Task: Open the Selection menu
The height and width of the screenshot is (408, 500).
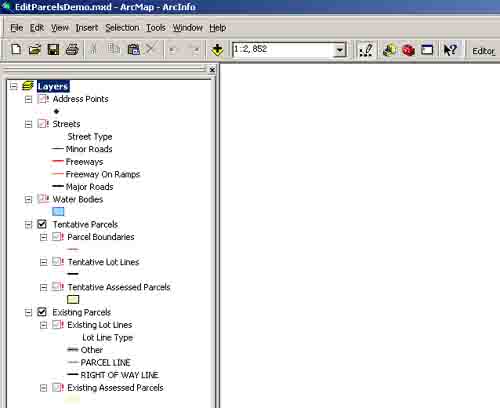Action: point(122,28)
